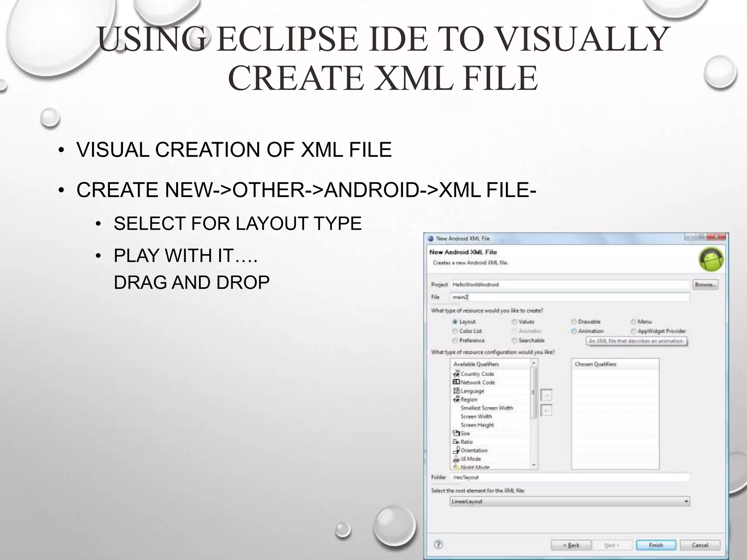Click the Folder field /res/layout
747x560 pixels.
(x=570, y=477)
